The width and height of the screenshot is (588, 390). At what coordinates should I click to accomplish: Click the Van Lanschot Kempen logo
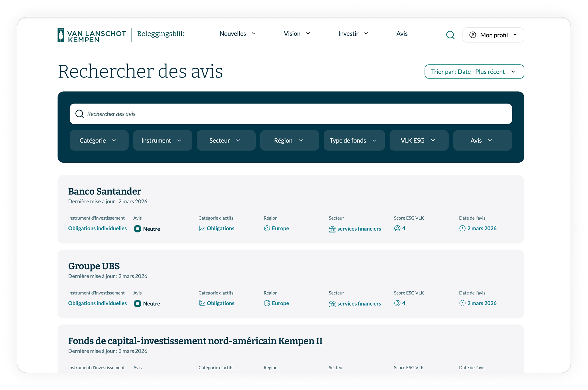pos(92,35)
